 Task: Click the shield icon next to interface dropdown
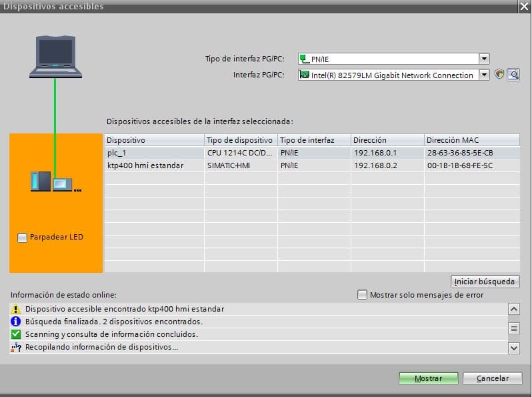(499, 75)
